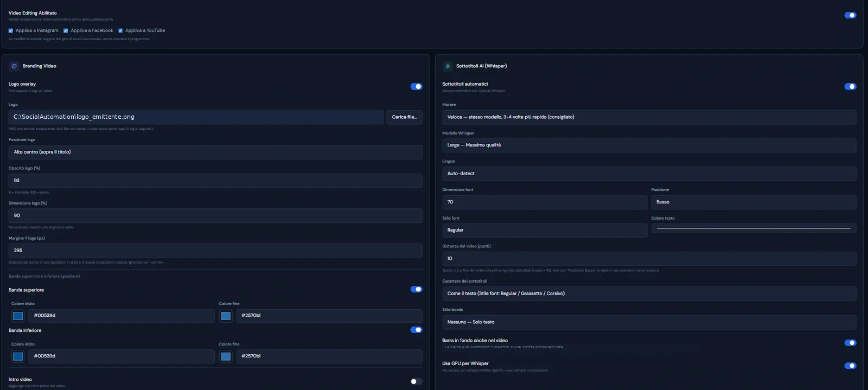Click the Dimensione font field
Viewport: 868px width, 390px height.
(545, 202)
